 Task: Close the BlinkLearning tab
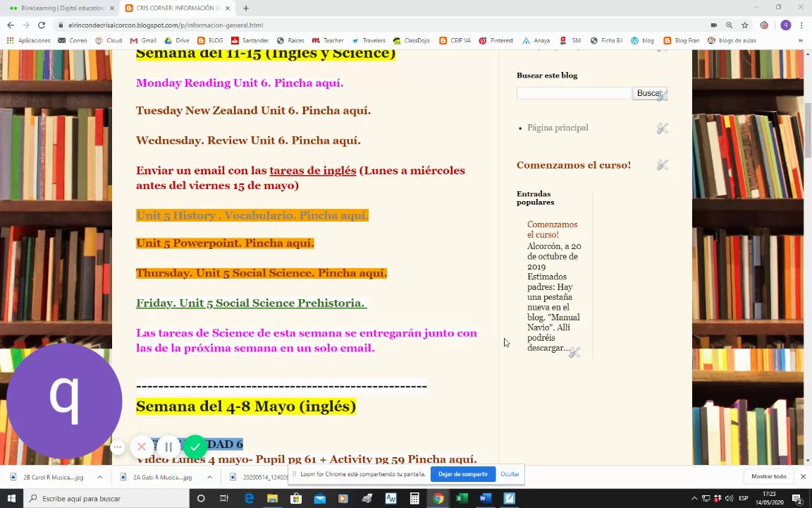tap(112, 8)
